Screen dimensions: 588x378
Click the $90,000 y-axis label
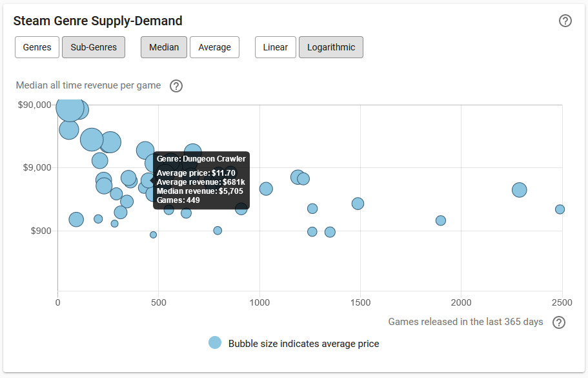point(34,105)
